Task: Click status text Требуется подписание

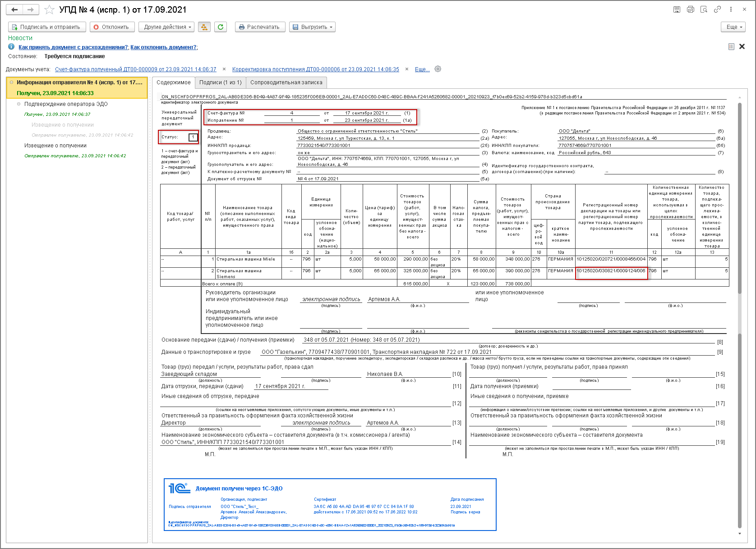Action: 74,56
